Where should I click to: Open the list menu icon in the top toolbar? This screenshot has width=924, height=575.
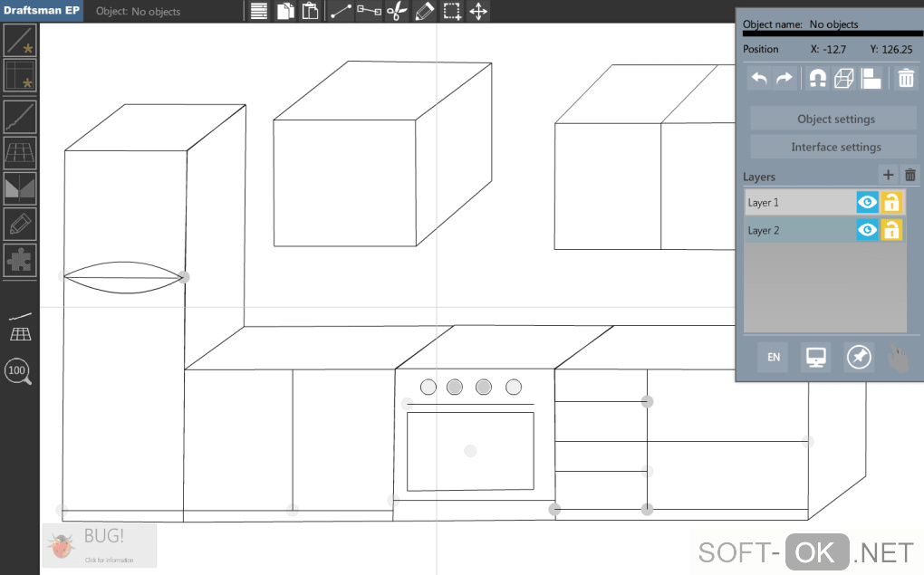tap(259, 11)
